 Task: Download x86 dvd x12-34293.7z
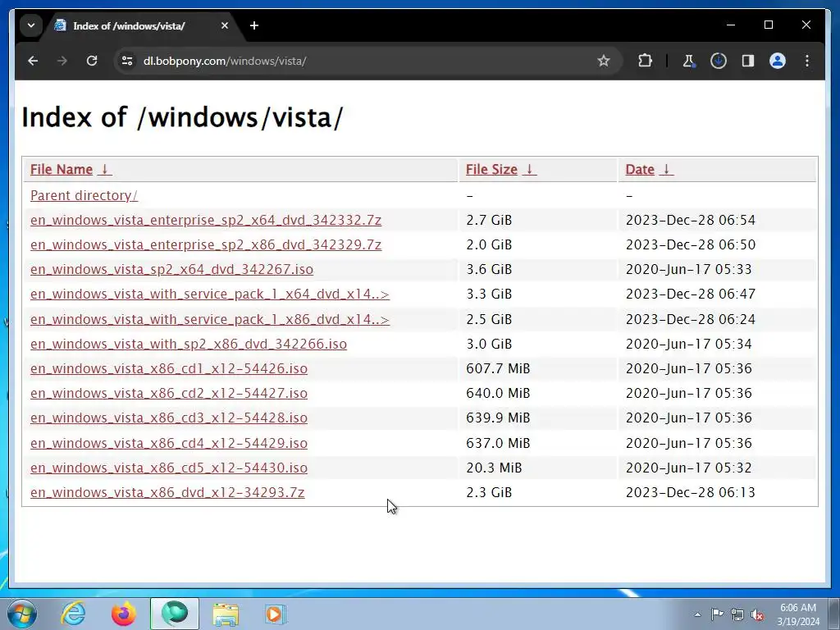pyautogui.click(x=167, y=492)
